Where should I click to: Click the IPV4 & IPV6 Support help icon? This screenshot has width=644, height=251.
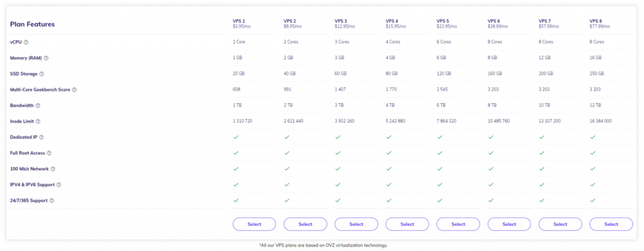pos(58,185)
